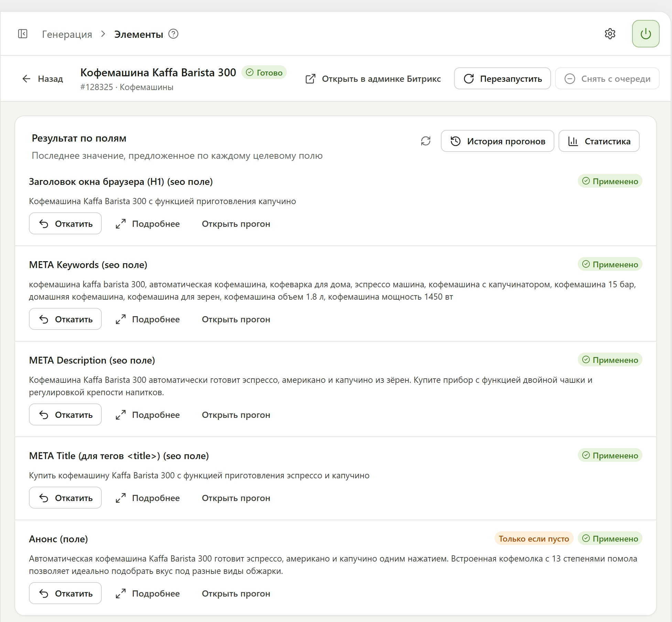Screen dimensions: 672x622
Task: Open Открыть прогон for Анонс field
Action: tap(236, 593)
